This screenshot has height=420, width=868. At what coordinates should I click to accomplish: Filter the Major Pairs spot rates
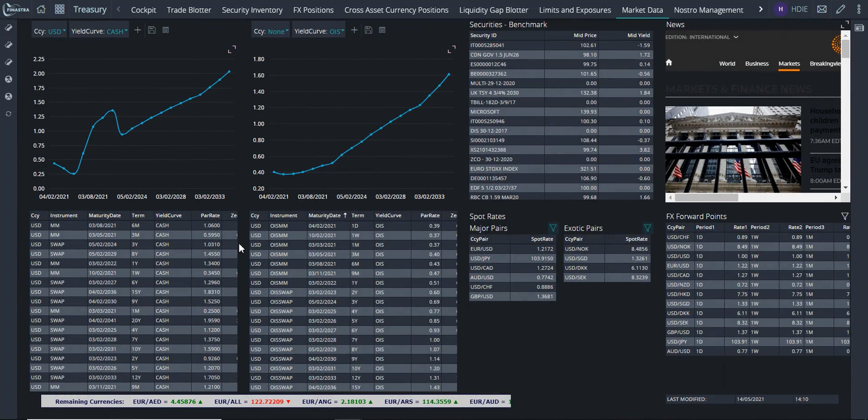tap(553, 228)
